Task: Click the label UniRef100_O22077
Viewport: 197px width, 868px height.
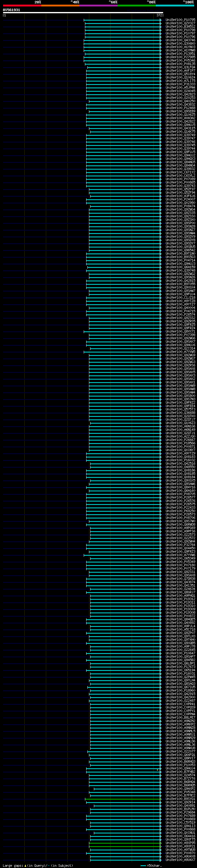Action: pyautogui.click(x=180, y=751)
